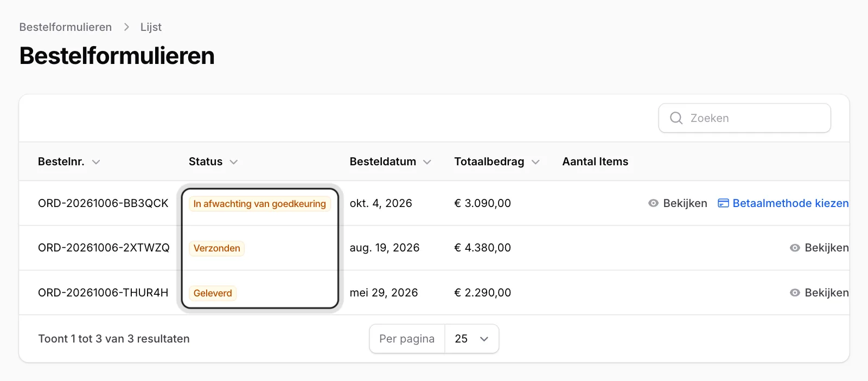Focus the Zoeken search field
The height and width of the screenshot is (381, 868).
click(x=744, y=118)
